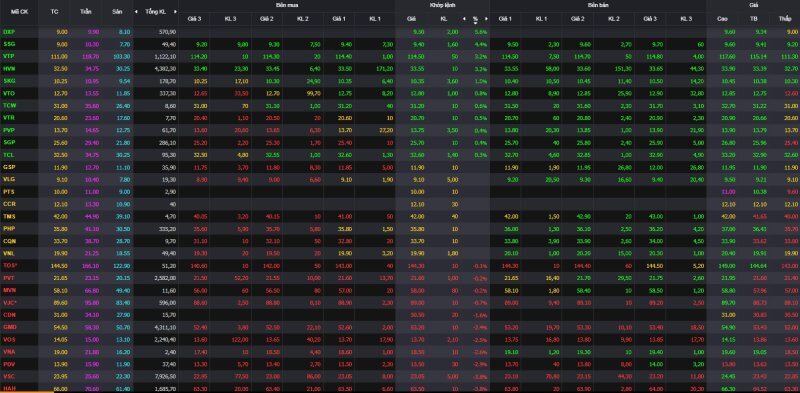Select the TMS ticker

click(x=9, y=216)
